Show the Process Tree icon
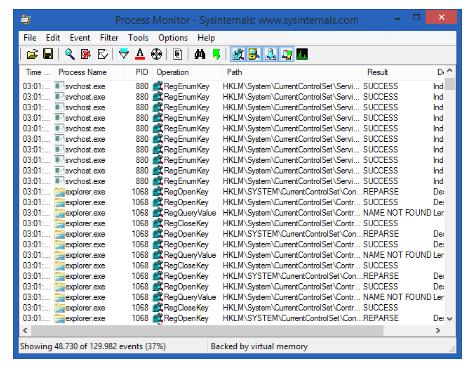Image resolution: width=466 pixels, height=365 pixels. point(178,54)
